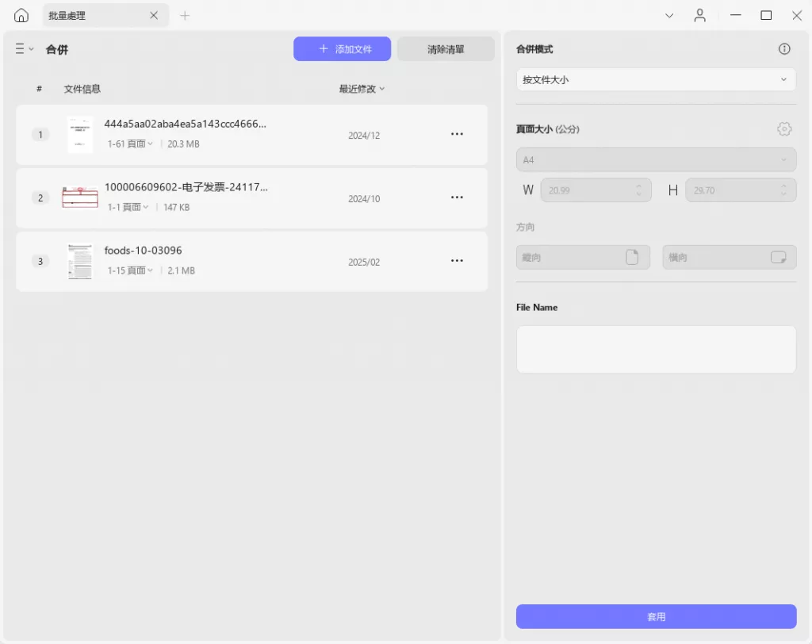Open the title bar dropdown chevron
812x644 pixels.
(669, 16)
